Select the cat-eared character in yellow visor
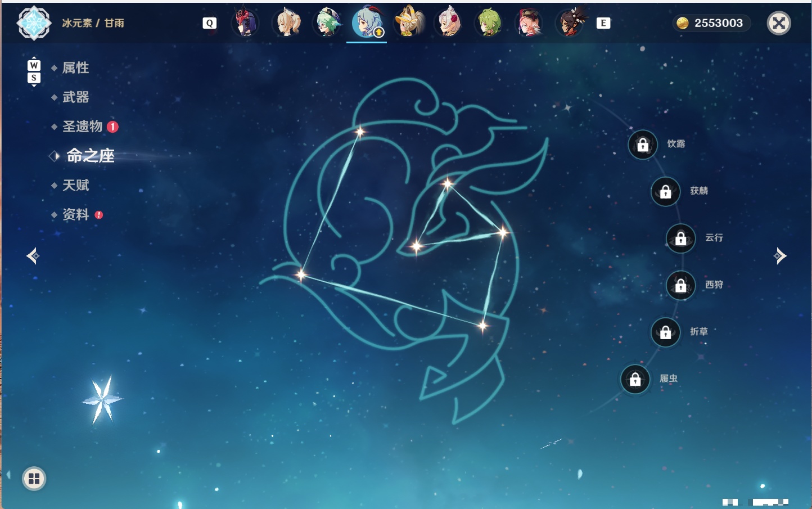This screenshot has width=812, height=509. [409, 22]
